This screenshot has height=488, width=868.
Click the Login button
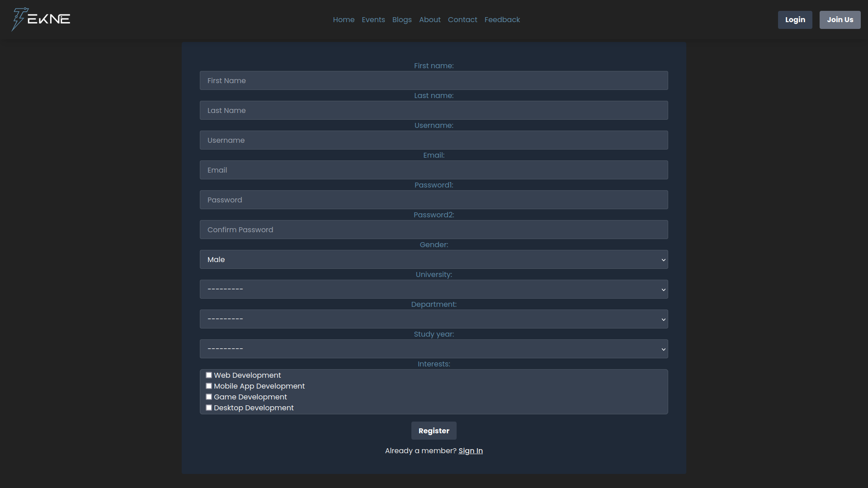coord(795,20)
